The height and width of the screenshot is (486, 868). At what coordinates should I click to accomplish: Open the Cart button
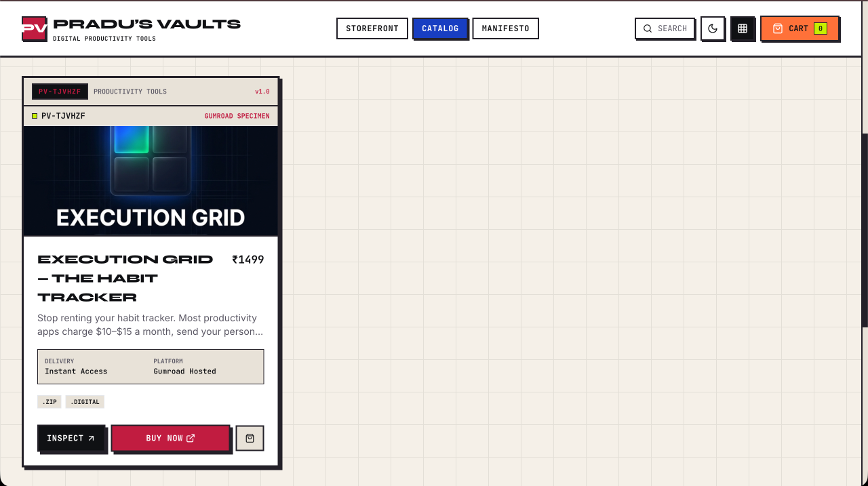point(800,28)
